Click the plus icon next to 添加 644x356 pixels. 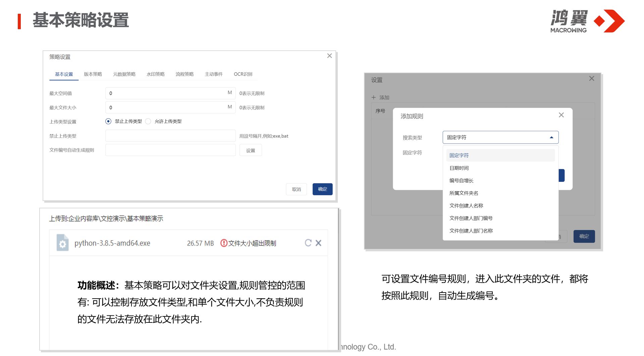click(x=374, y=98)
